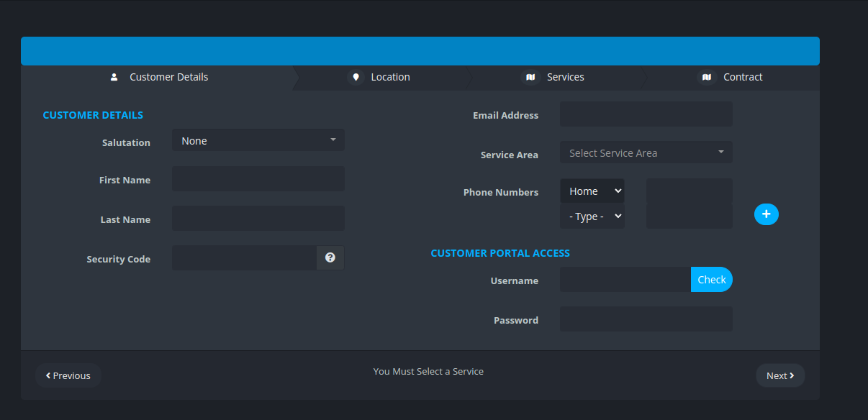This screenshot has height=420, width=868.
Task: Click the Security Code help question-mark icon
Action: pyautogui.click(x=330, y=257)
